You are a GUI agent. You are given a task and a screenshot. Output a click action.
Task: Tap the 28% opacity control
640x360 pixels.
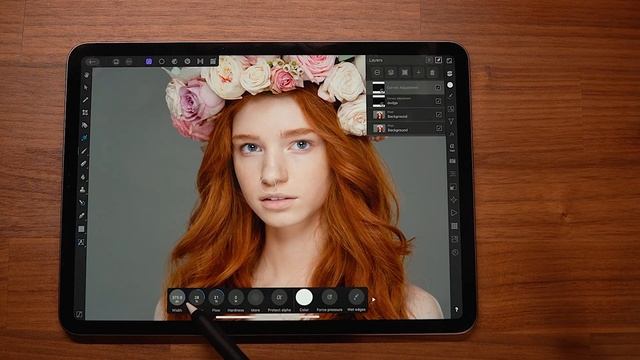tap(197, 298)
